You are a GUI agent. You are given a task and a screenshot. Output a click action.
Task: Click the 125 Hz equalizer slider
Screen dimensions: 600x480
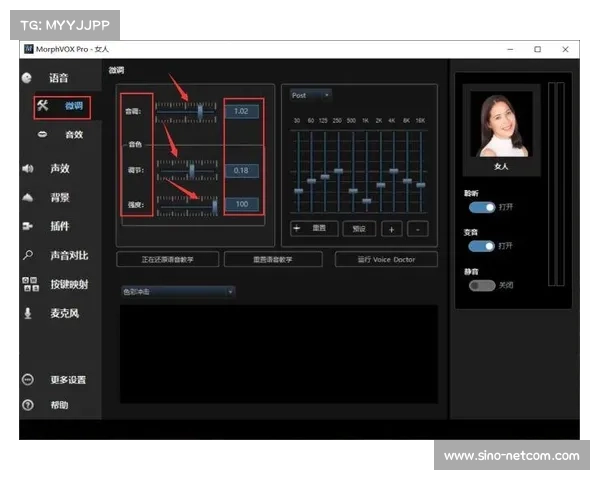[325, 176]
